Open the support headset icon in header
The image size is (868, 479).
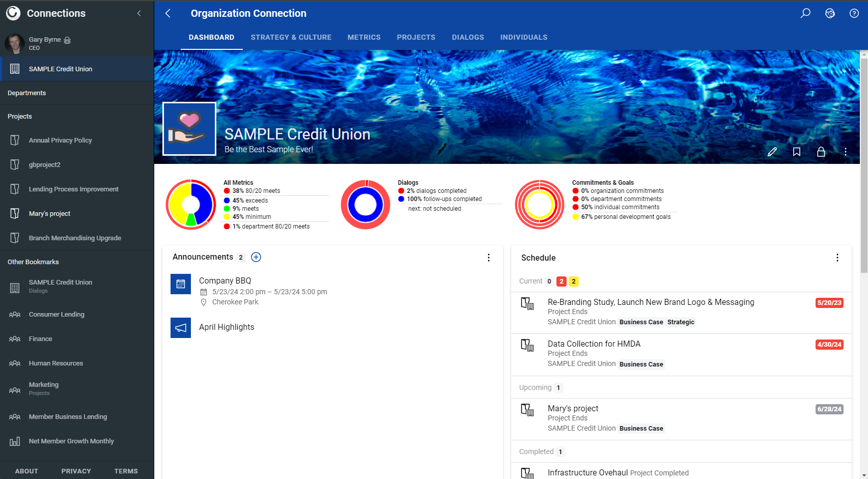830,13
